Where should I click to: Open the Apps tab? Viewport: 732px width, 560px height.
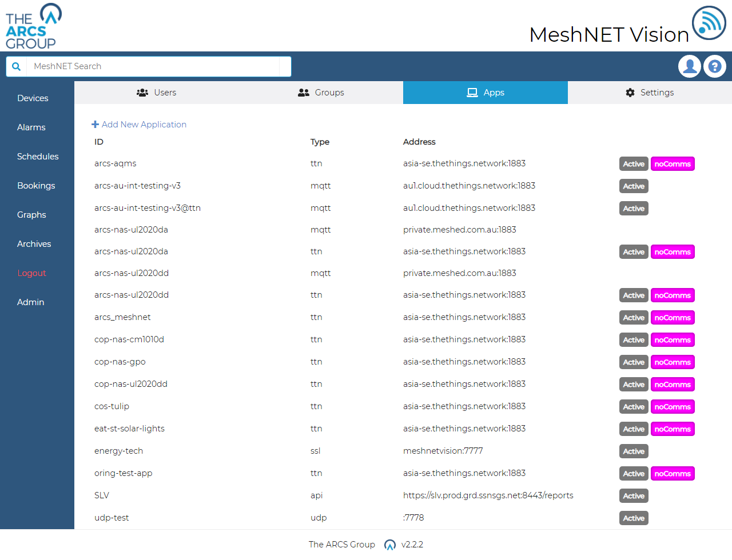[485, 93]
